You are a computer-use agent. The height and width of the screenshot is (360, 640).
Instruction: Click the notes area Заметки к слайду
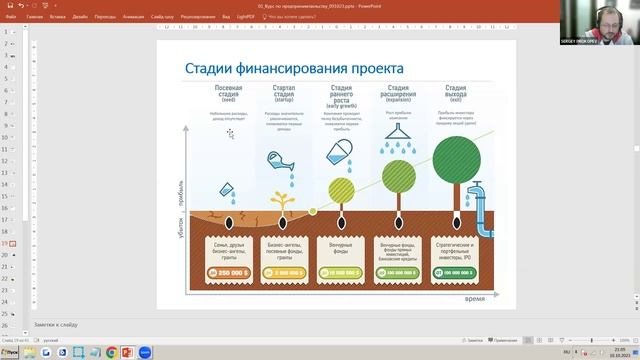(x=56, y=325)
